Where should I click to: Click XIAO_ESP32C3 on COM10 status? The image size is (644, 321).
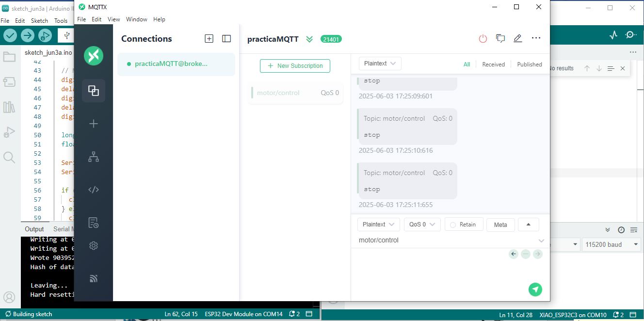click(x=573, y=315)
